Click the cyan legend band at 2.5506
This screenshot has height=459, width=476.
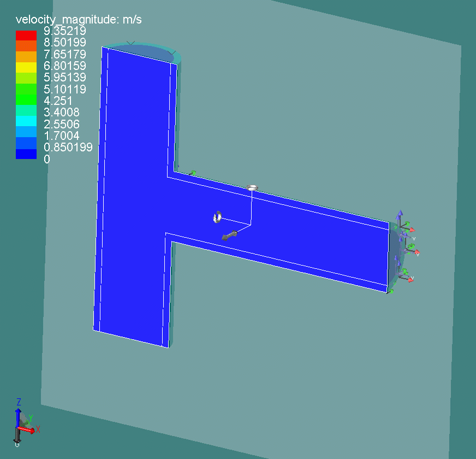(26, 123)
